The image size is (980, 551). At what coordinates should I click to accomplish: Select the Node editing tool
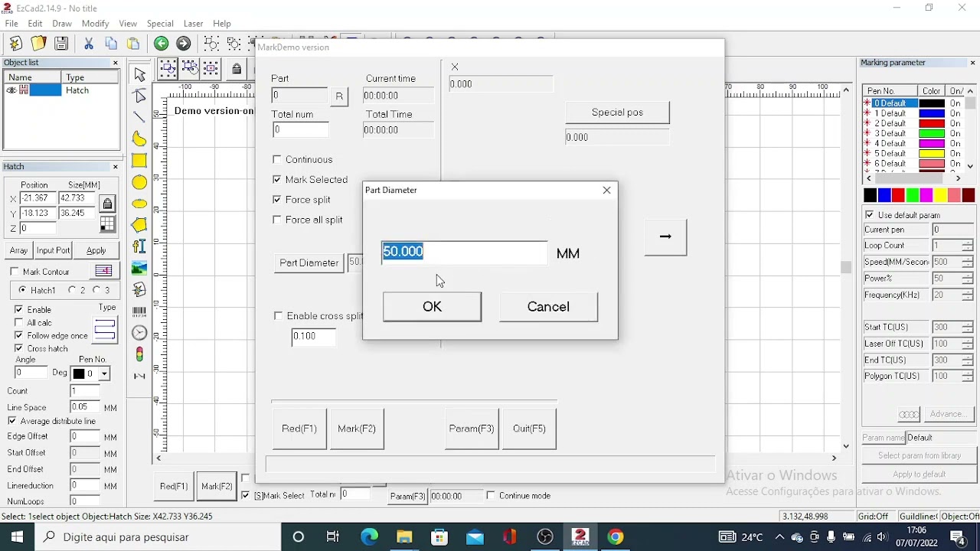(139, 96)
